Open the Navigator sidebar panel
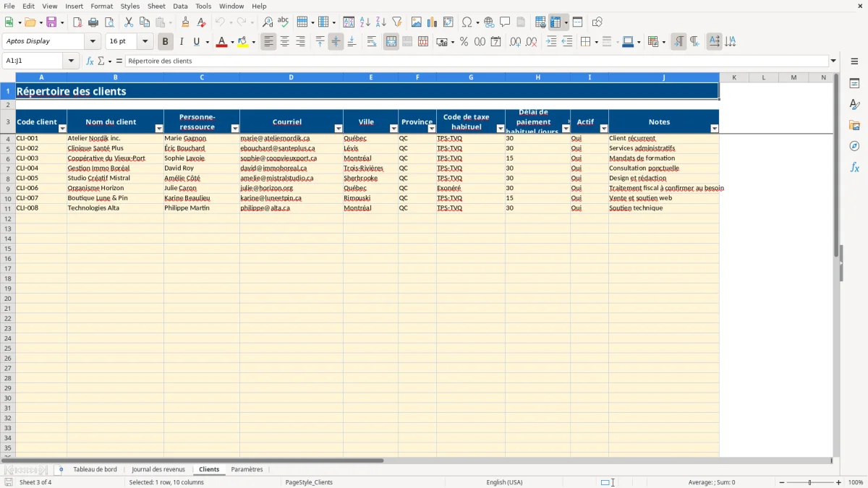 854,146
